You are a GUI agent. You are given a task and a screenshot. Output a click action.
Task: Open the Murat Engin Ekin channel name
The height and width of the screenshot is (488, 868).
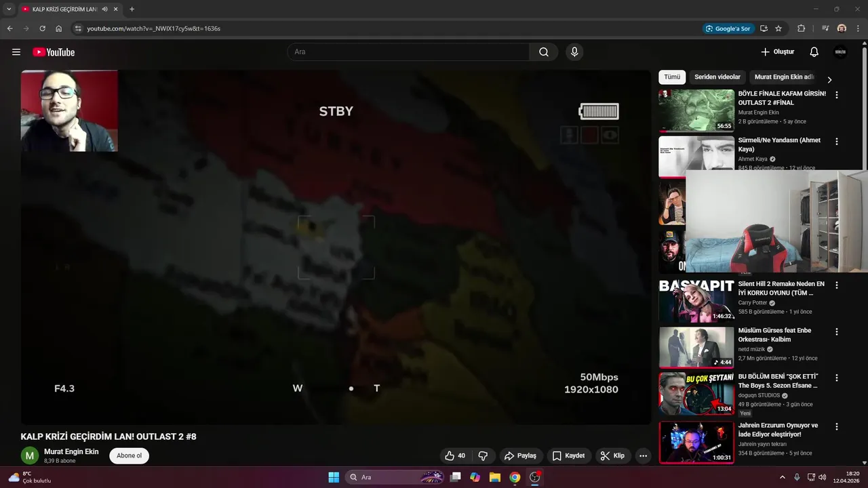pyautogui.click(x=71, y=451)
